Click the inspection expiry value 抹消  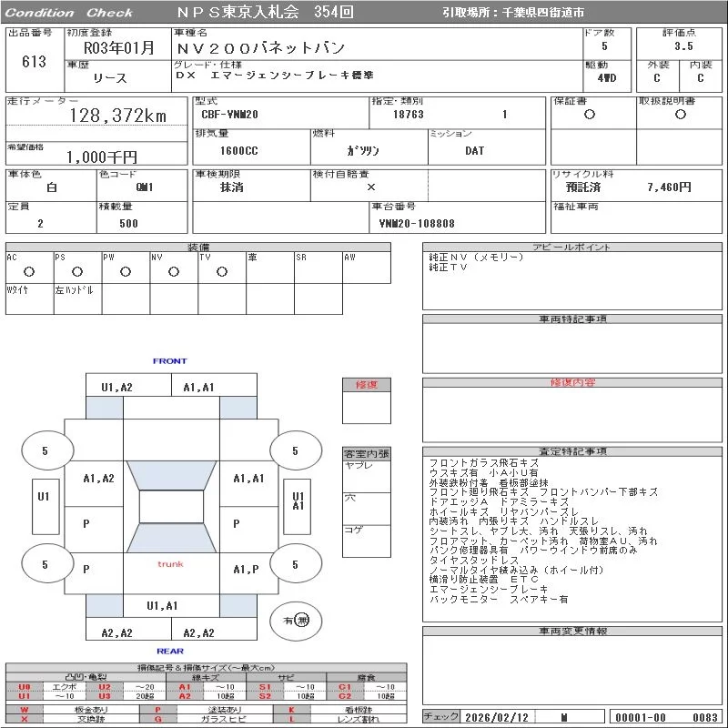click(232, 187)
